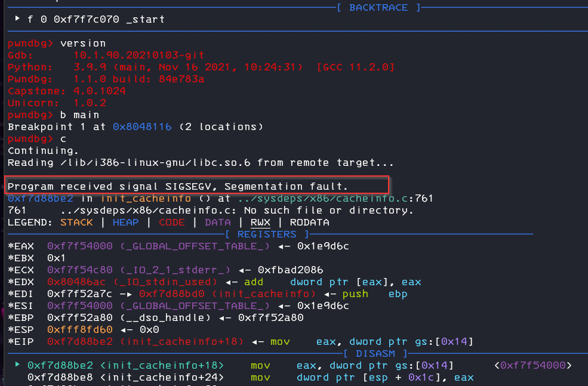Click breakpoint address 0x8048116
Screen dimensions: 588x386
(x=142, y=126)
